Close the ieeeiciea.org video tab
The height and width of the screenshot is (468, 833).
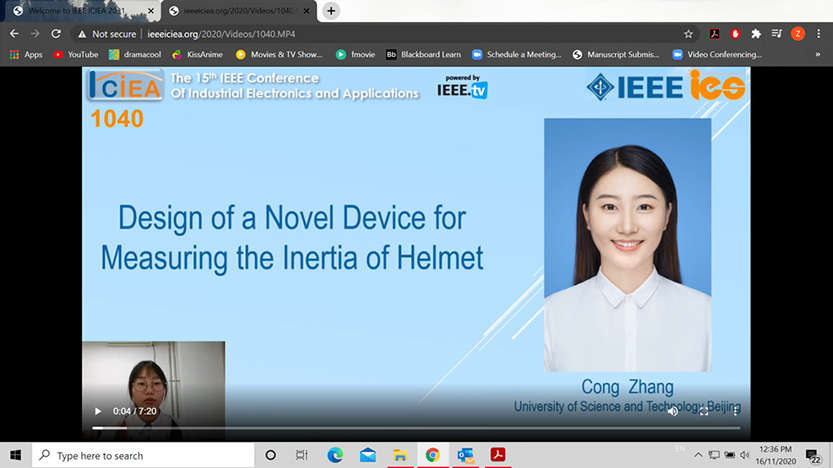(x=307, y=11)
